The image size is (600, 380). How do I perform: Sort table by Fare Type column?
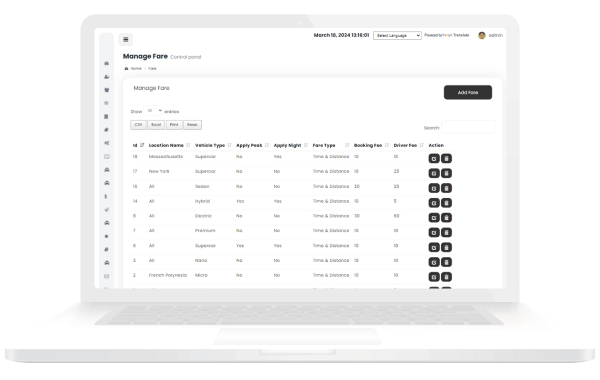(x=331, y=145)
